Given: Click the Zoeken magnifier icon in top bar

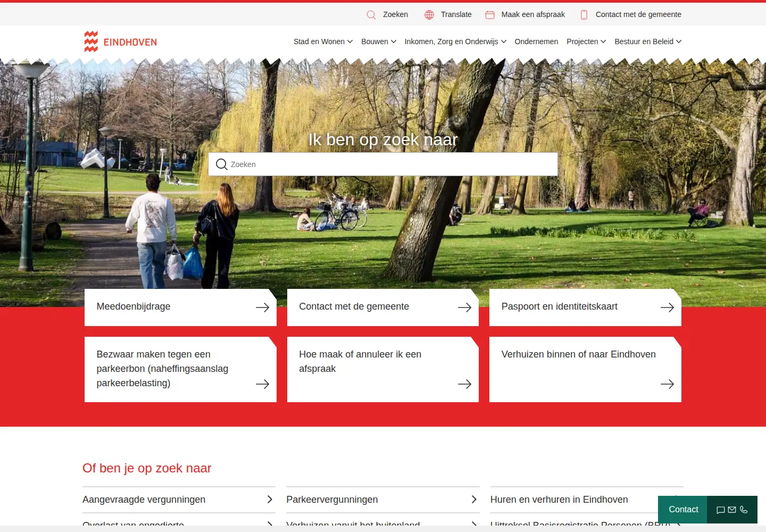Looking at the screenshot, I should pos(371,15).
